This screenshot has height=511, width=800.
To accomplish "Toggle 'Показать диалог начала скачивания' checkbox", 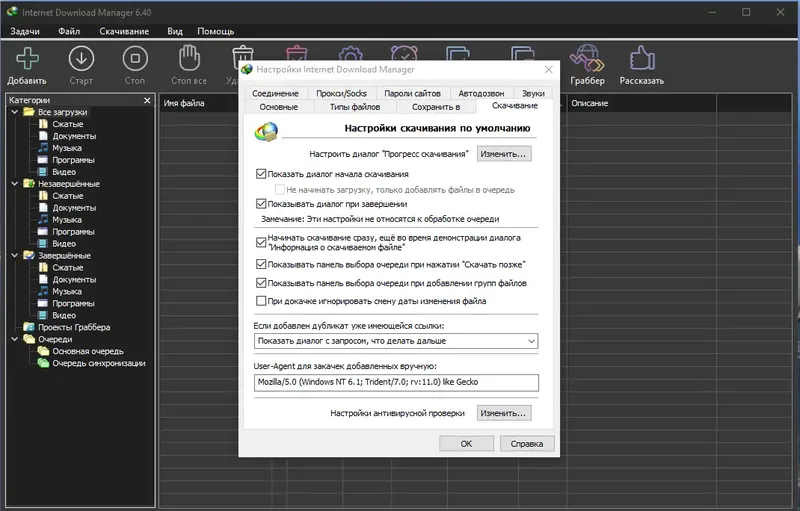I will [261, 174].
